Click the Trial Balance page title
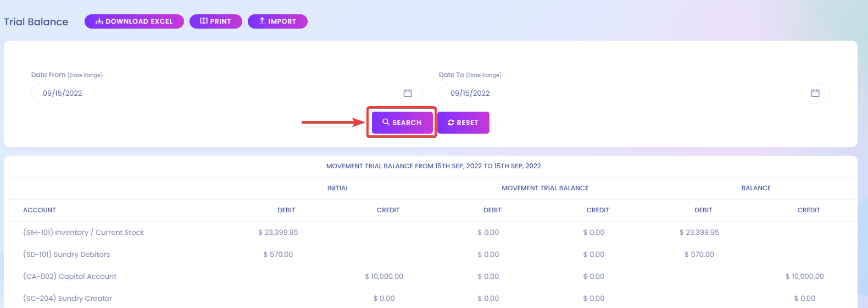868x308 pixels. point(36,22)
